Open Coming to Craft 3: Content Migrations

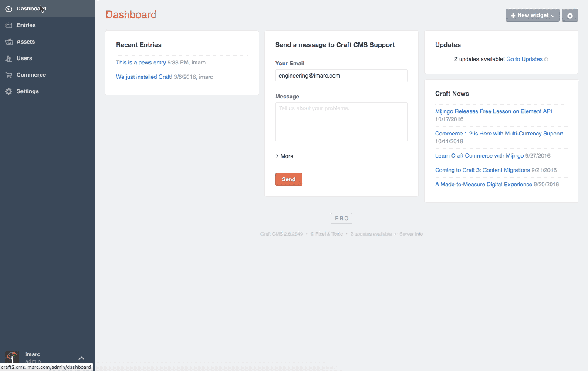point(483,170)
